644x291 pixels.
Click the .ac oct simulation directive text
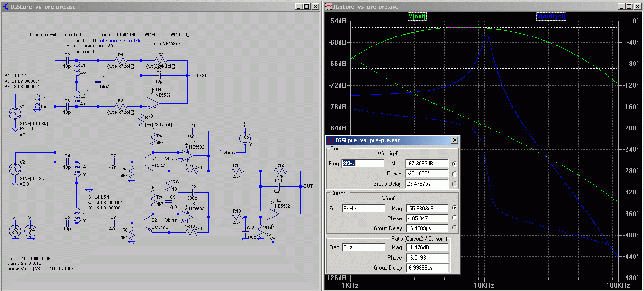click(x=29, y=259)
